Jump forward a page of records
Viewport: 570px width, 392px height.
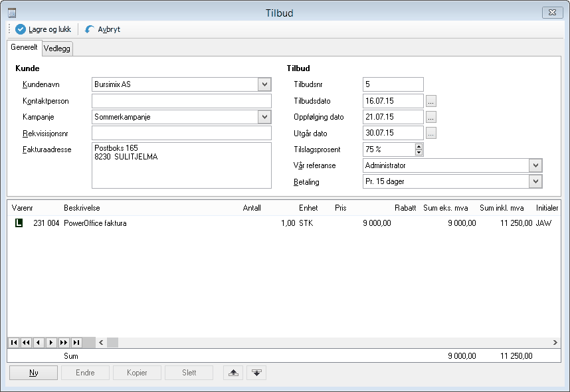tap(64, 342)
